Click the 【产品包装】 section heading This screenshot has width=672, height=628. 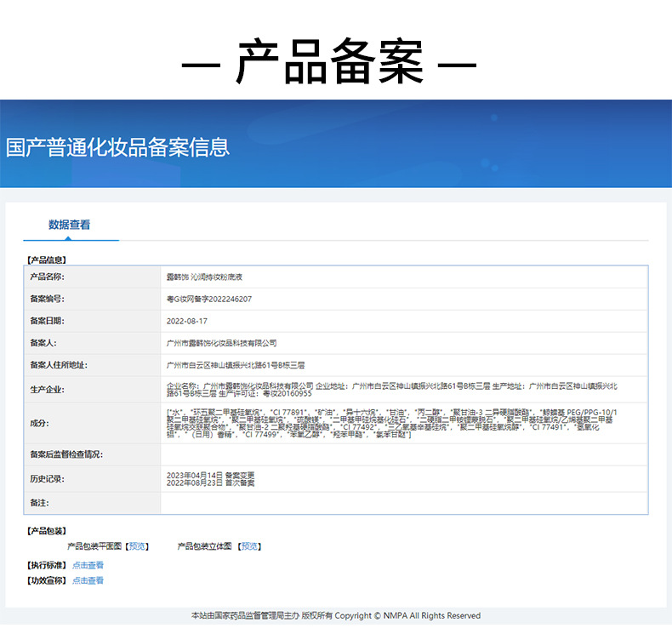(x=47, y=531)
